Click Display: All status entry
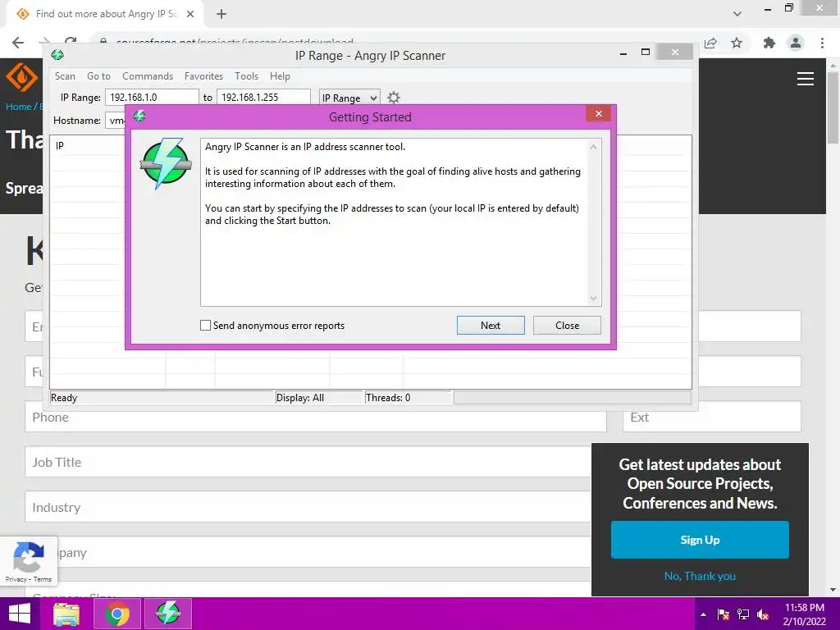840x630 pixels. tap(300, 398)
